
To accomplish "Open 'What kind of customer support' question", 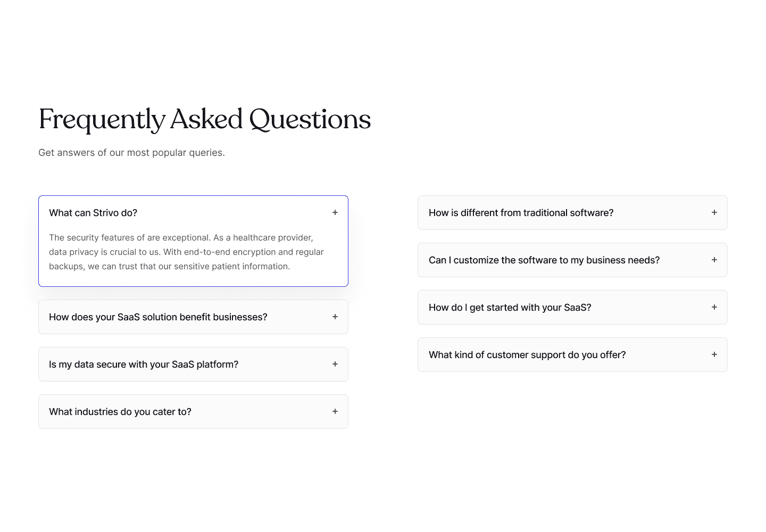I will point(572,355).
